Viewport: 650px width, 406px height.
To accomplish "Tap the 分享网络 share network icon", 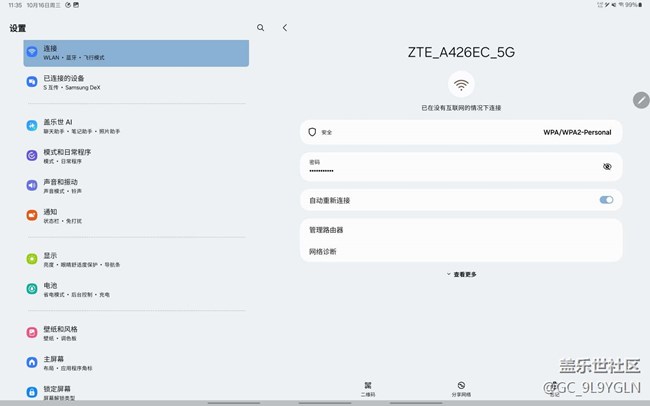I will pos(461,388).
